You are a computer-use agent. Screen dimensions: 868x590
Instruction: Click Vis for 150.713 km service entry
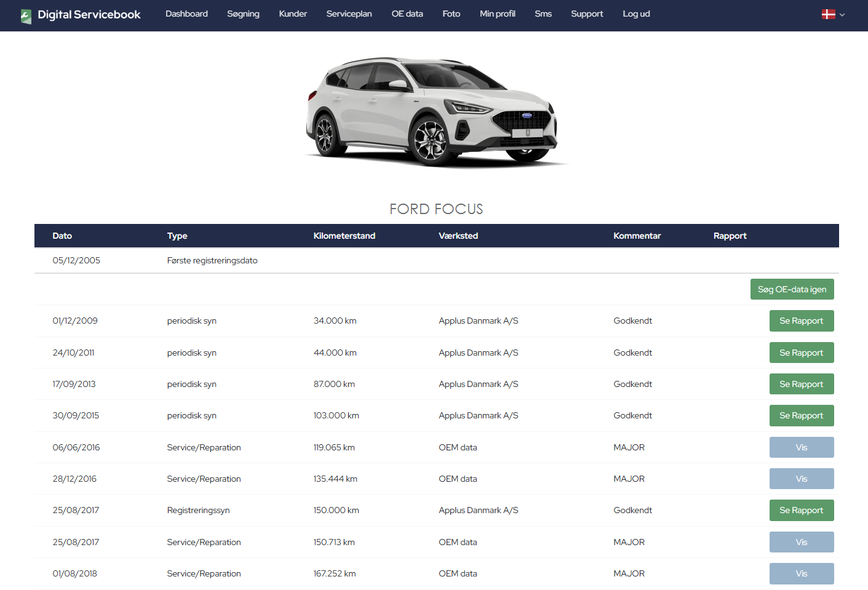point(801,542)
